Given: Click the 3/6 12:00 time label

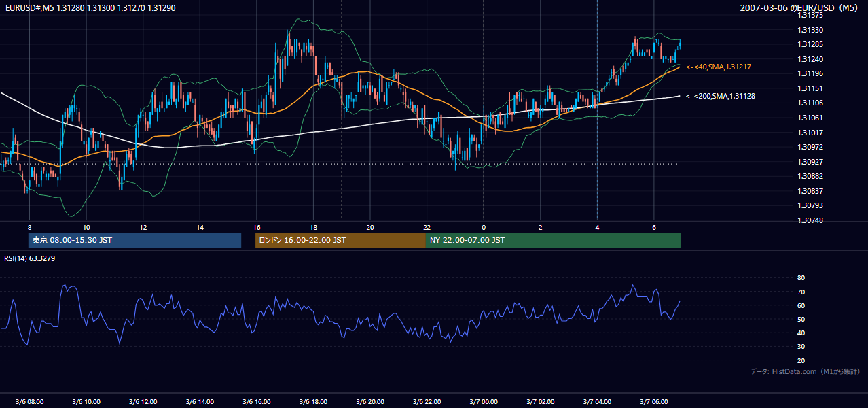Looking at the screenshot, I should coord(143,401).
